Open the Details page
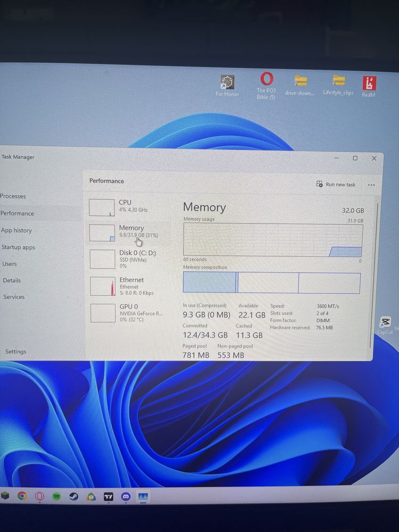 point(12,280)
